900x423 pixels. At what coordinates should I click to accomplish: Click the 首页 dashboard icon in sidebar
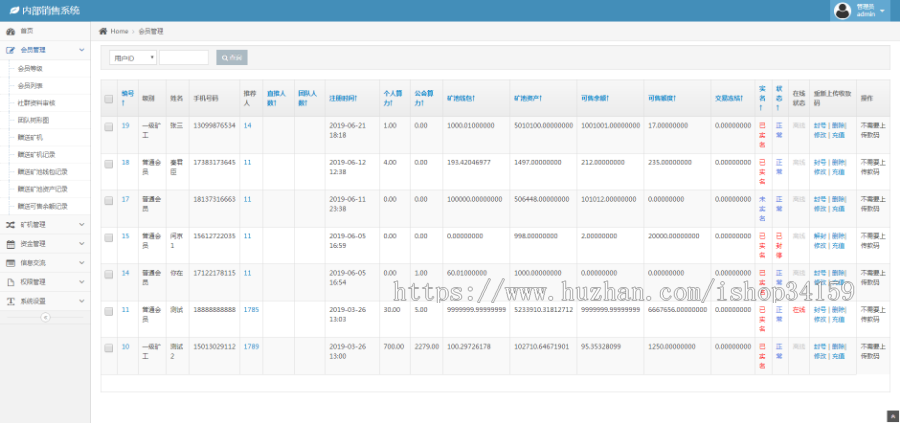click(10, 32)
